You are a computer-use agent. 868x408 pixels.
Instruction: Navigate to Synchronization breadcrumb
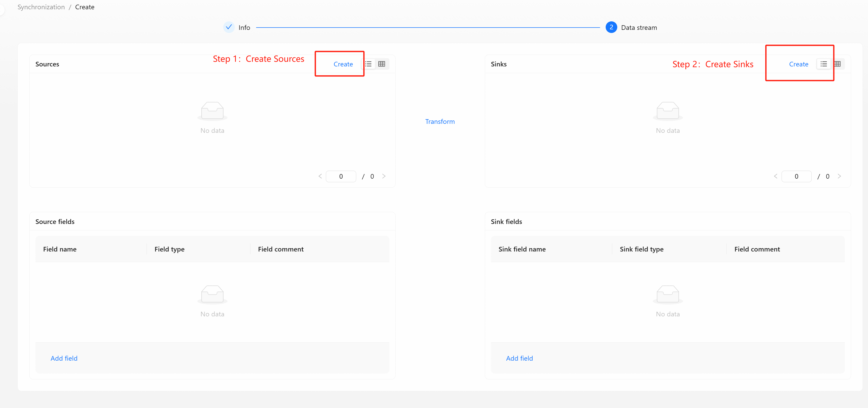pyautogui.click(x=41, y=7)
